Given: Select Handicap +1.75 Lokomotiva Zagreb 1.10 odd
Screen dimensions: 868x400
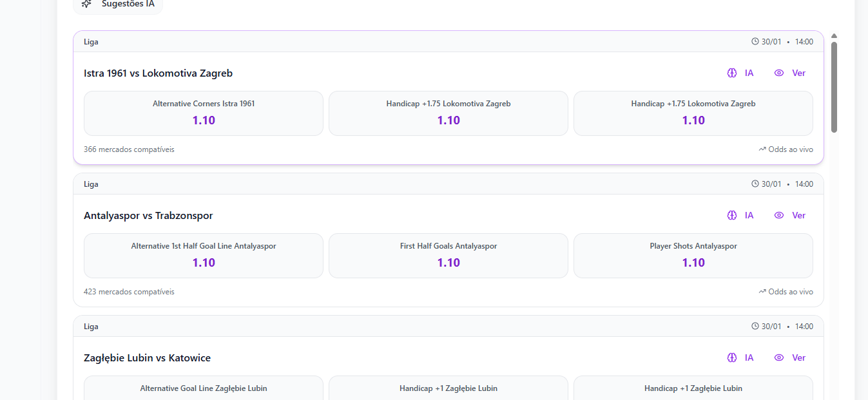Looking at the screenshot, I should [x=448, y=113].
